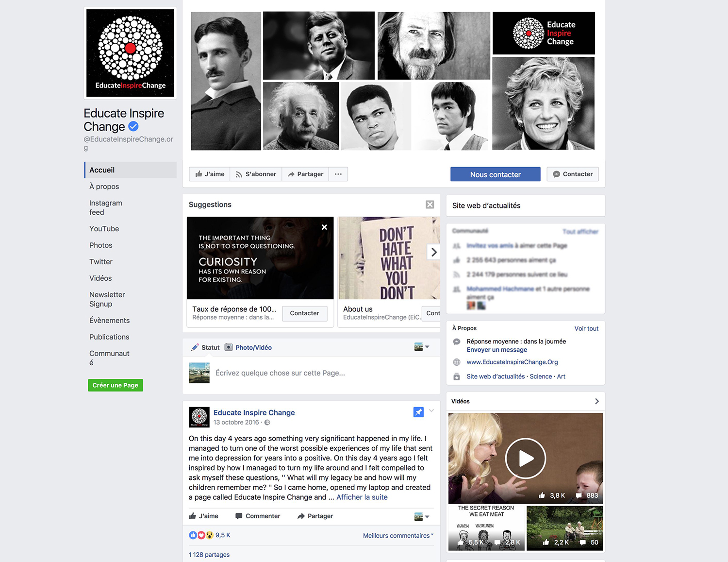Subscribe with S'abonner button

[x=256, y=174]
